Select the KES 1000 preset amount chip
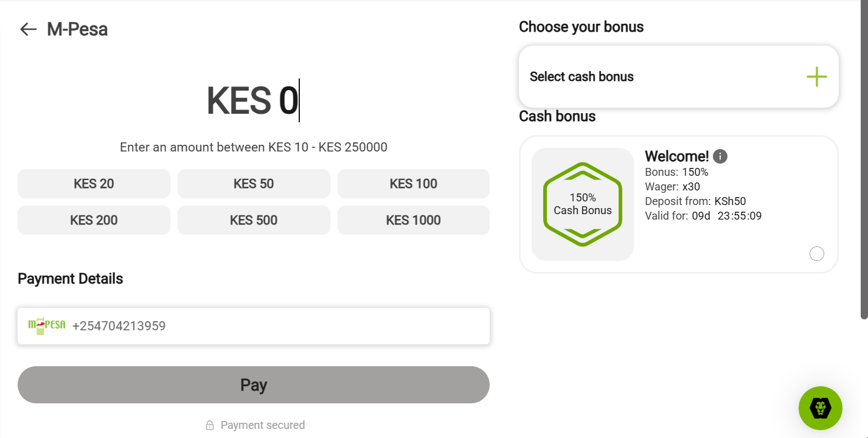 click(413, 220)
